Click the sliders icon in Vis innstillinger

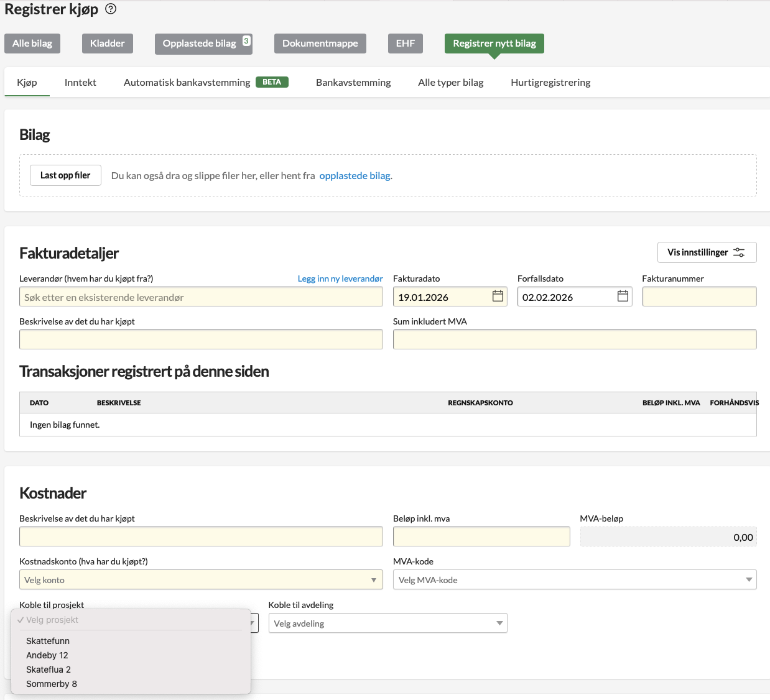click(739, 252)
